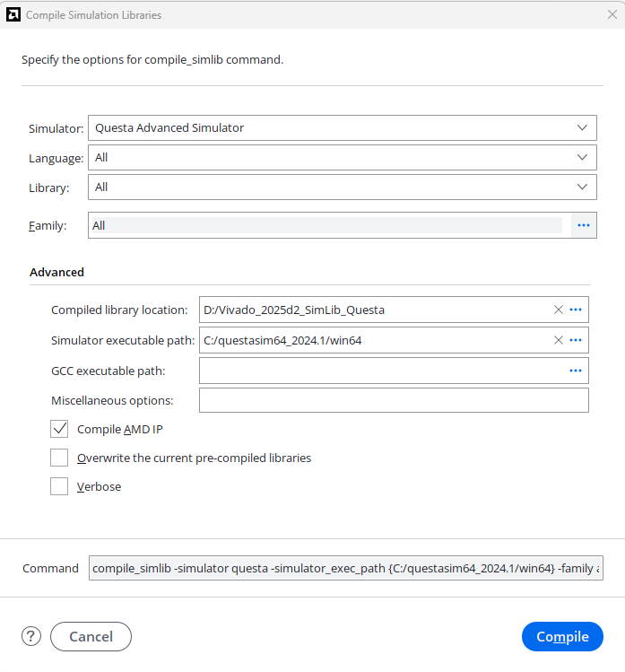Enable Overwrite the current pre-compiled libraries
Image resolution: width=625 pixels, height=672 pixels.
[59, 458]
